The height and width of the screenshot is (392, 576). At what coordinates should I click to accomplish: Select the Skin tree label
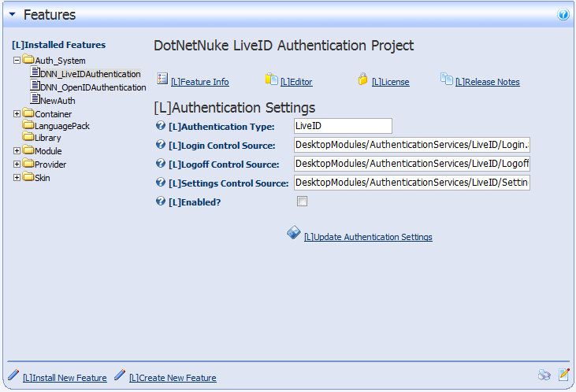(x=43, y=178)
